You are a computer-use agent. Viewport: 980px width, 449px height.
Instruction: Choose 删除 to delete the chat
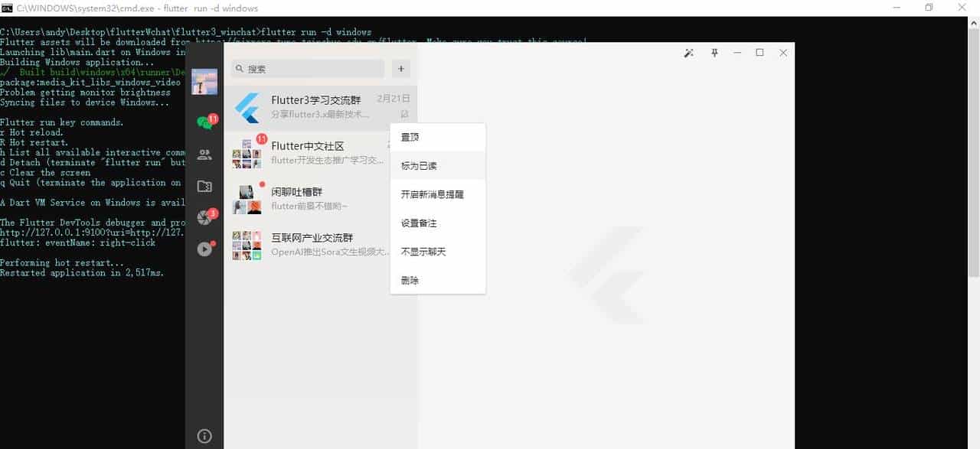point(410,280)
